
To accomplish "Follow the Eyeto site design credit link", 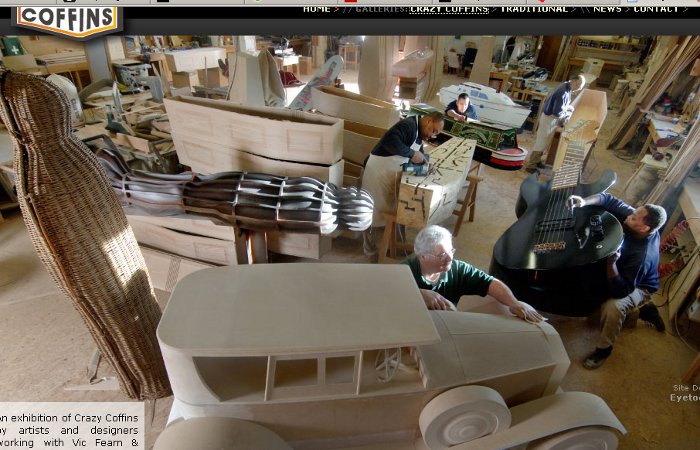I will click(685, 397).
